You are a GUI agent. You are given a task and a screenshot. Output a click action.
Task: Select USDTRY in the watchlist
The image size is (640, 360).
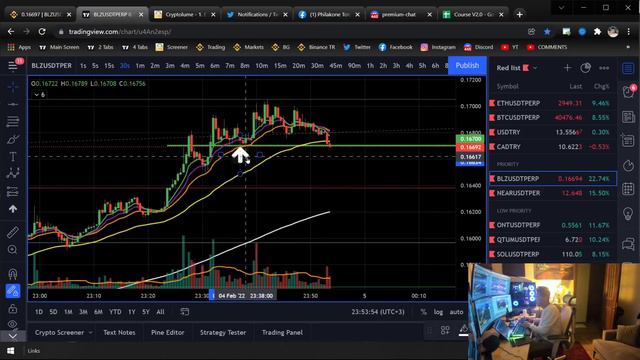click(x=552, y=132)
